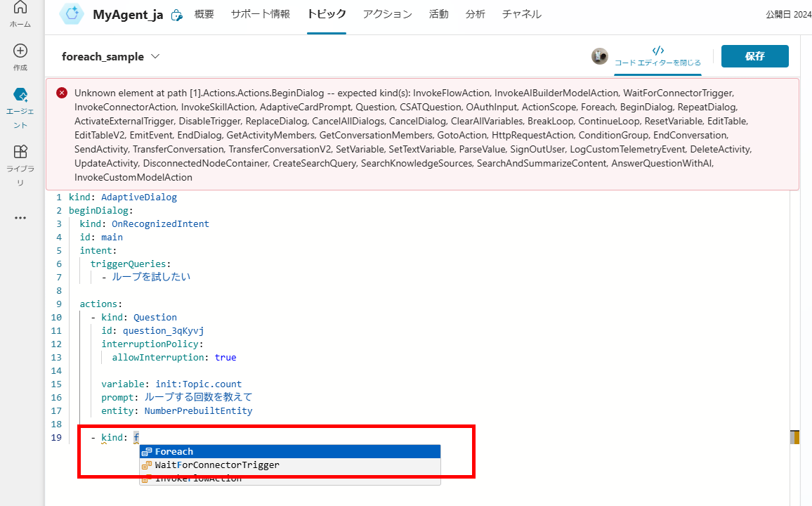Click the red error icon in banner
The height and width of the screenshot is (506, 812).
pyautogui.click(x=62, y=93)
